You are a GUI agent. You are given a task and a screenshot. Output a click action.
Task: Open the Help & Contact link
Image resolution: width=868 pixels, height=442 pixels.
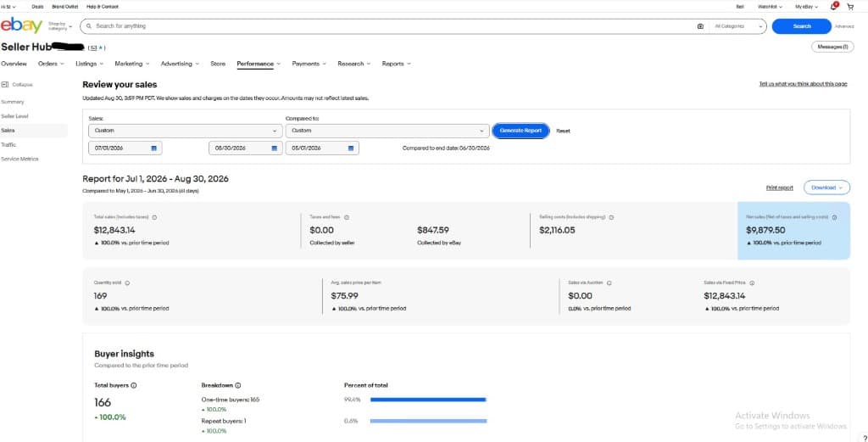(103, 7)
